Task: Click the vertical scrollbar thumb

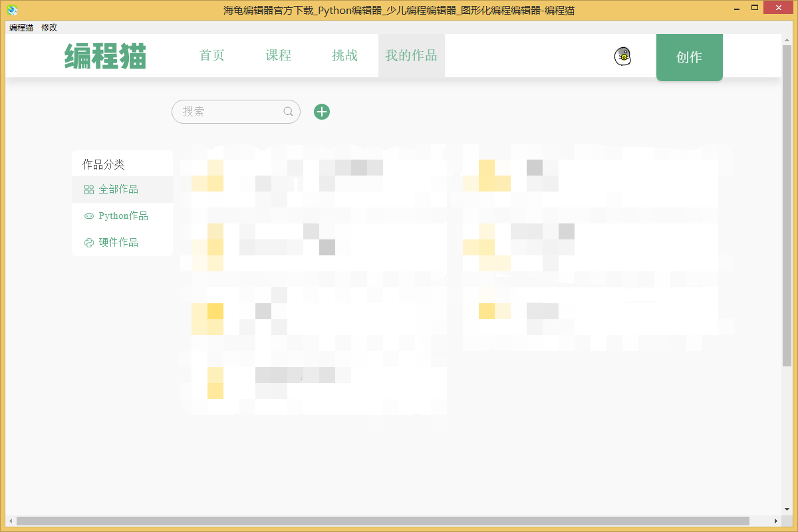Action: point(787,205)
